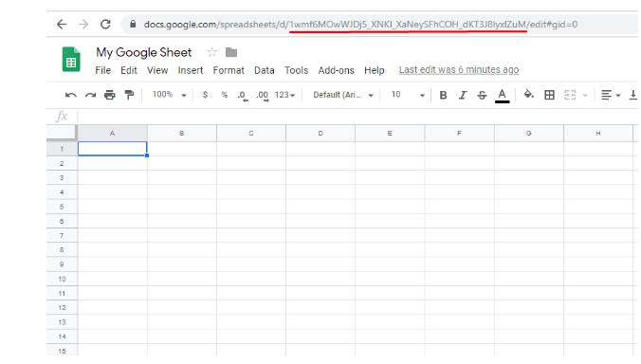Screen dimensions: 641x364
Task: Click the browser forward arrow
Action: [83, 25]
